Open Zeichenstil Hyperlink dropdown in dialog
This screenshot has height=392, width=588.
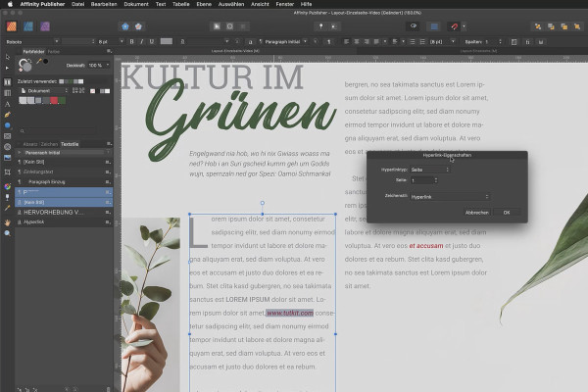tap(450, 197)
